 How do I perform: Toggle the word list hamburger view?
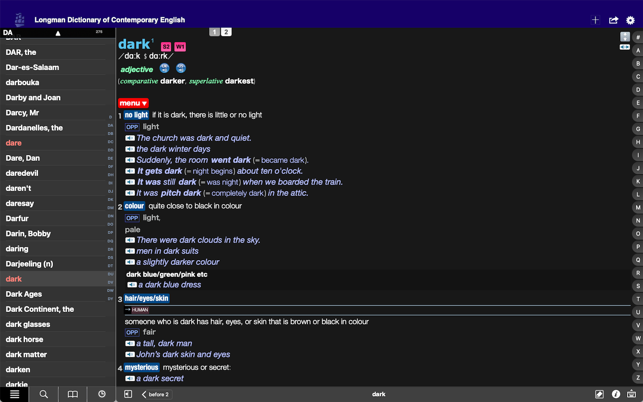pyautogui.click(x=14, y=394)
